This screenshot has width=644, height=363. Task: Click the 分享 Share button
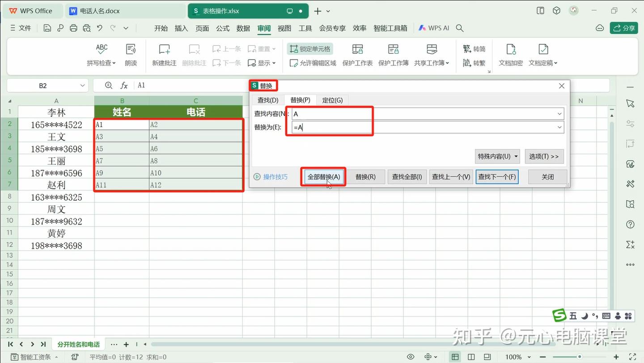pos(624,28)
